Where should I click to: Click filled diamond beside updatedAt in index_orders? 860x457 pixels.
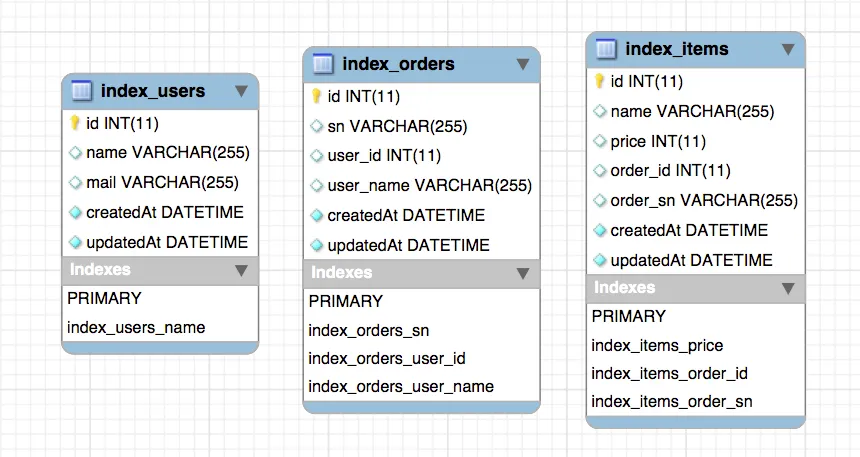click(316, 245)
